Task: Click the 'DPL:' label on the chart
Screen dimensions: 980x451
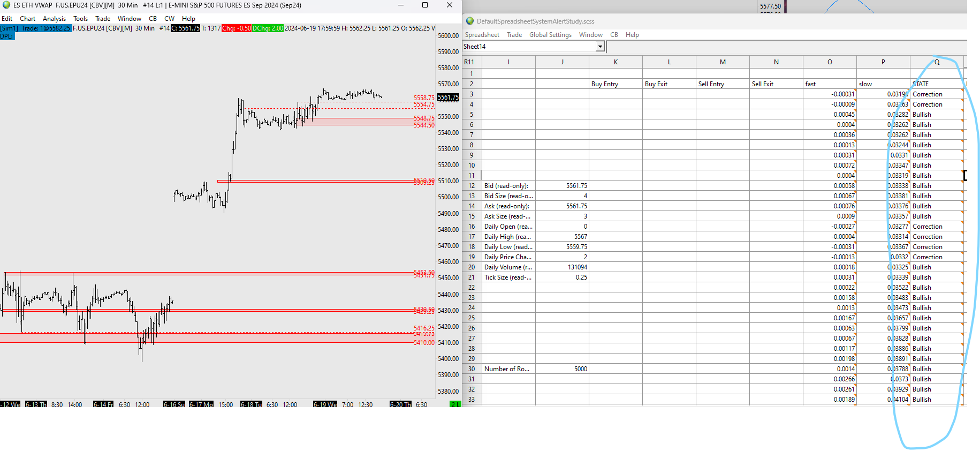Action: tap(7, 36)
